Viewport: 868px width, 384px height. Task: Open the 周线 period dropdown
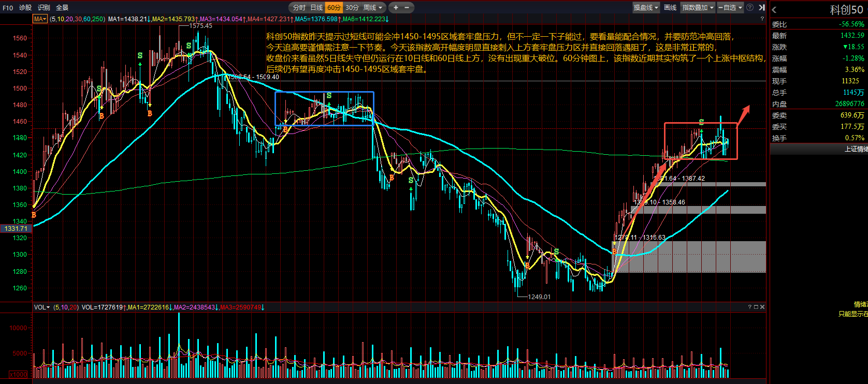point(373,7)
